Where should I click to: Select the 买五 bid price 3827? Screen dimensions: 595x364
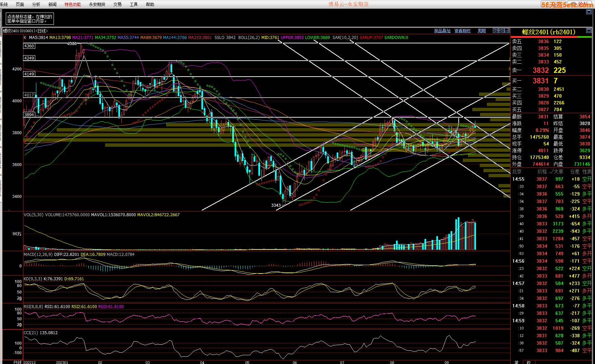point(543,110)
